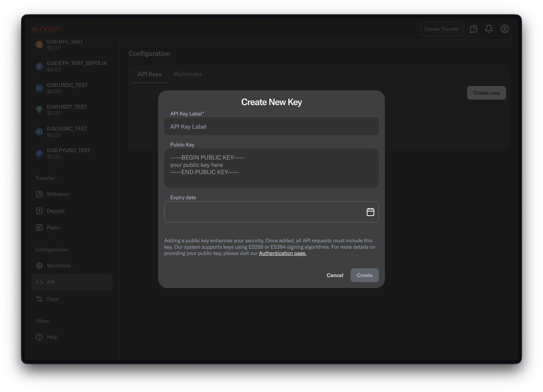Open the account profile icon

point(505,29)
